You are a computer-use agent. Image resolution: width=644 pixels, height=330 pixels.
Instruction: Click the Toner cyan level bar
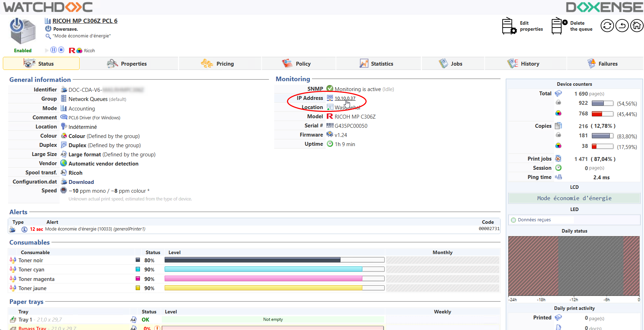(274, 269)
